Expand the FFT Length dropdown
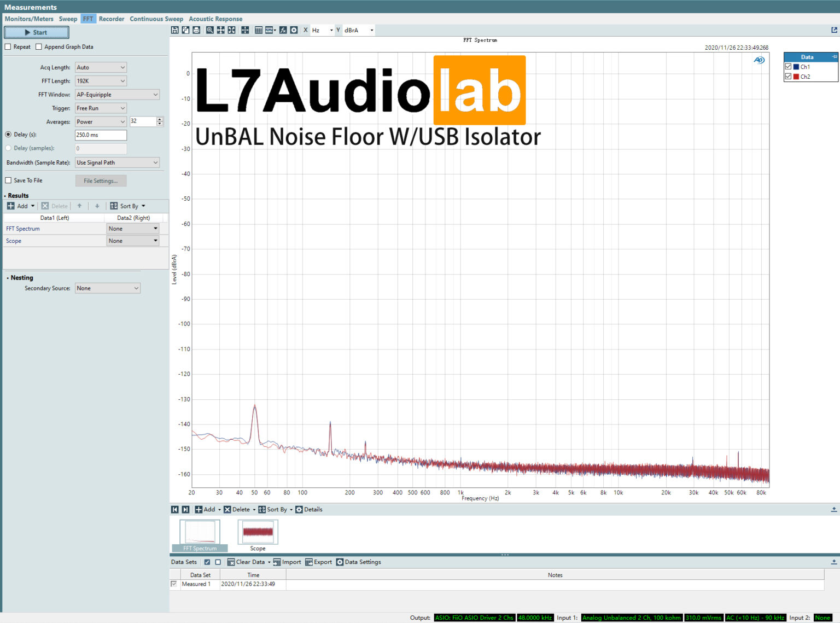The image size is (840, 623). click(101, 81)
